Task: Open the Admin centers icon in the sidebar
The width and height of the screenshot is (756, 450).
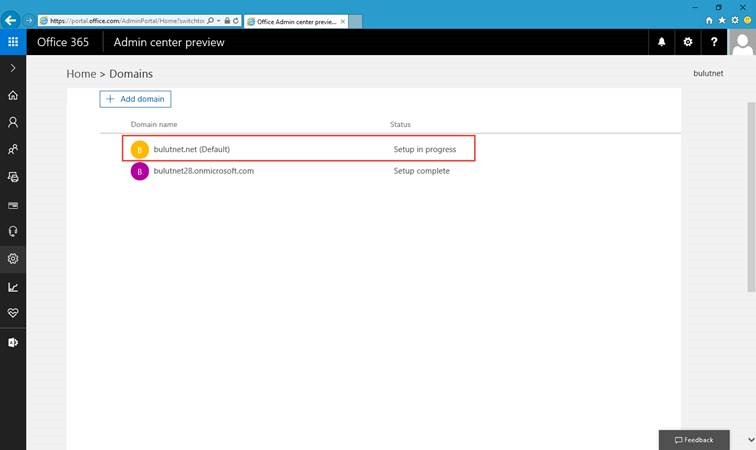Action: [13, 342]
